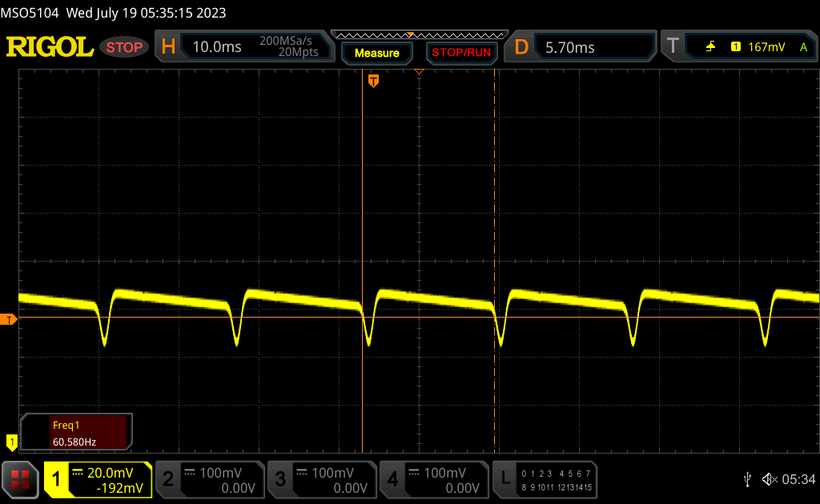Image resolution: width=820 pixels, height=504 pixels.
Task: Click the channel 1 DC coupling icon
Action: pyautogui.click(x=78, y=473)
